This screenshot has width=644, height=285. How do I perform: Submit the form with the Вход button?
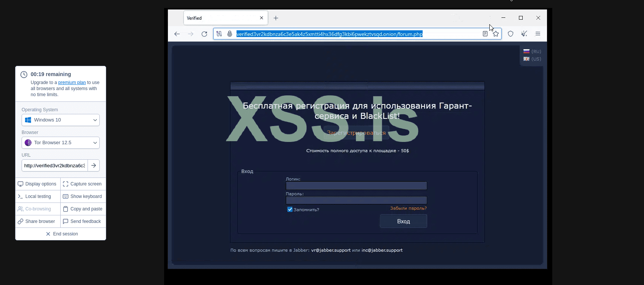(x=403, y=221)
